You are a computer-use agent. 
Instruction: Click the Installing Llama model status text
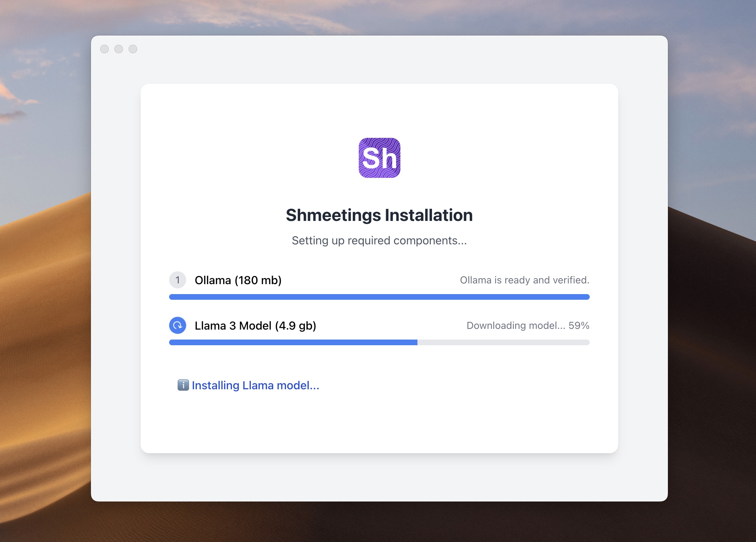(255, 385)
